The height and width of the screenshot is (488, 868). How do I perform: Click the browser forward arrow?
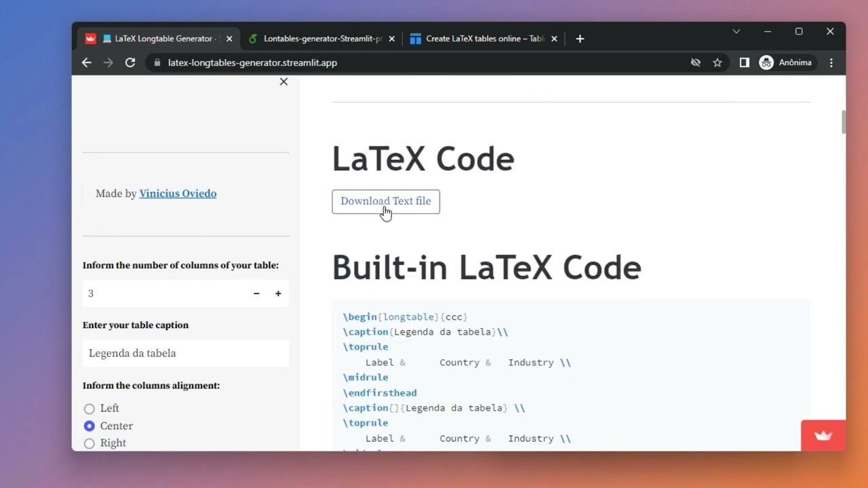pyautogui.click(x=108, y=62)
